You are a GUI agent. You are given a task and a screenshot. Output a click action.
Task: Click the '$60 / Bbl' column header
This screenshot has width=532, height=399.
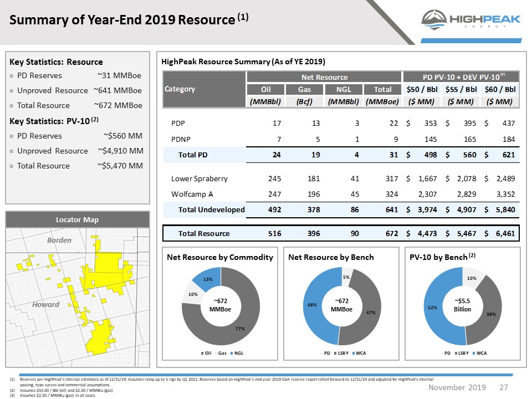coord(500,89)
